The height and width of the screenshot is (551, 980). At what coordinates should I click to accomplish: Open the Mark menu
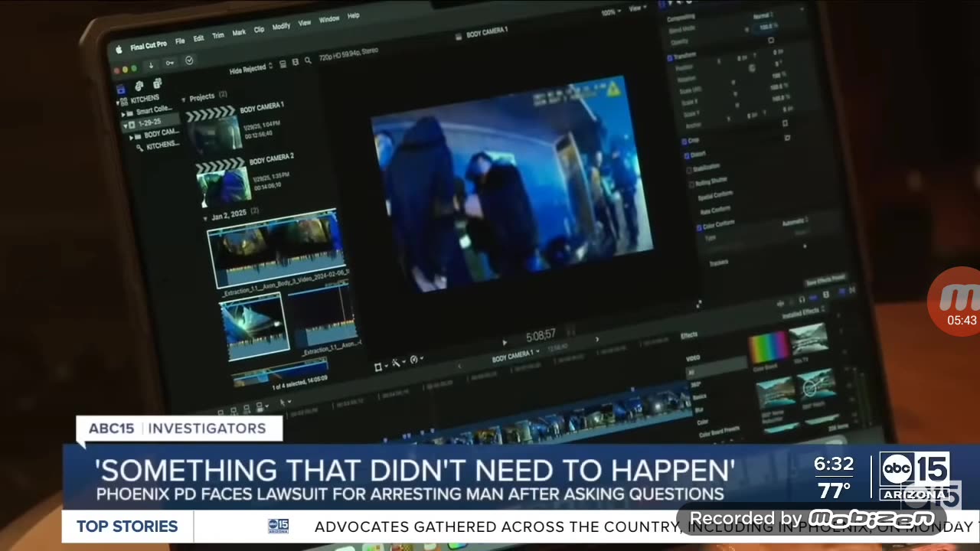click(x=239, y=32)
